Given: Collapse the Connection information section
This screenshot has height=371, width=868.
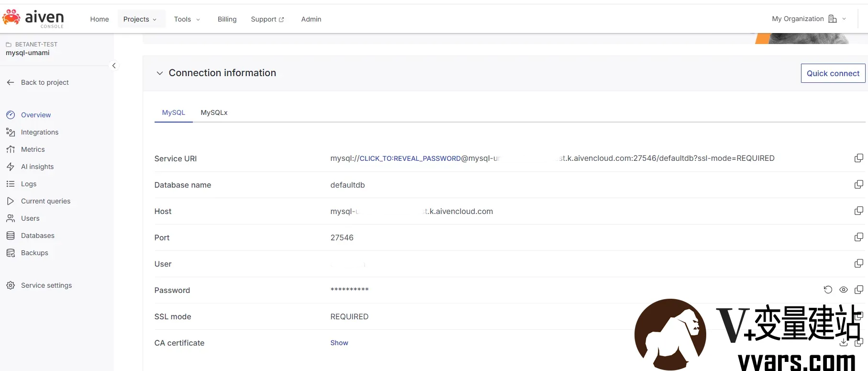Looking at the screenshot, I should tap(160, 73).
